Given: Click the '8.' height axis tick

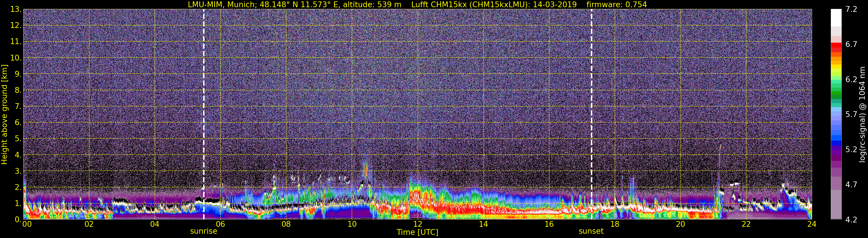Looking at the screenshot, I should click(18, 90).
